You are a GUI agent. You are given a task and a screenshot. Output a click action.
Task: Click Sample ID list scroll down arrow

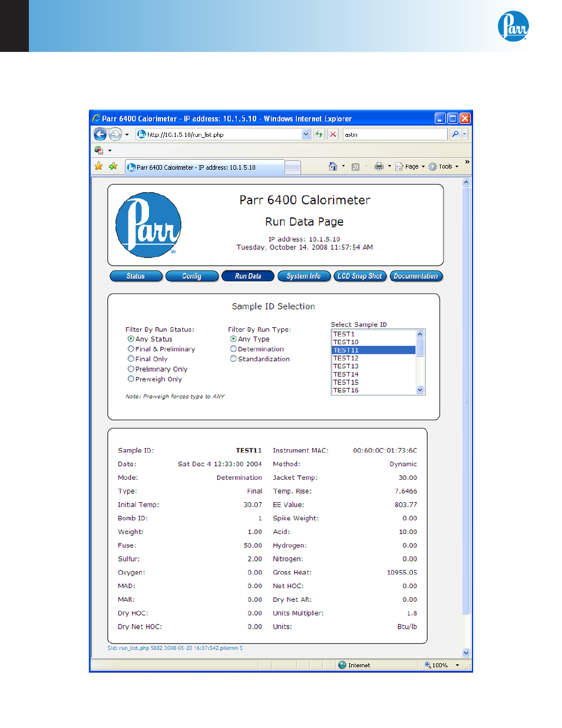pos(420,390)
